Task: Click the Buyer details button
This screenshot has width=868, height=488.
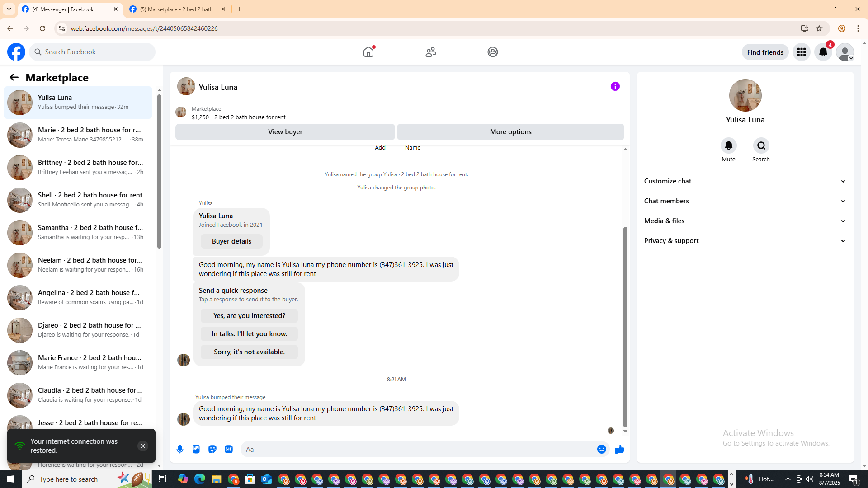Action: pos(231,241)
